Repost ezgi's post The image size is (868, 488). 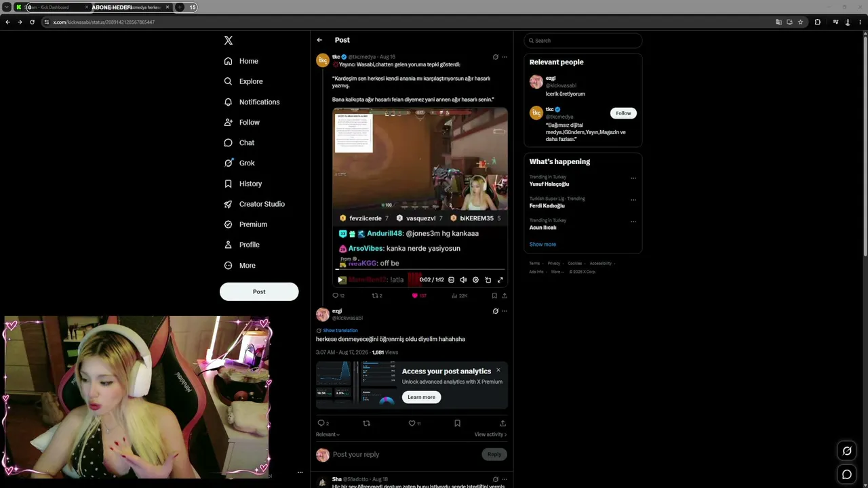pos(367,424)
